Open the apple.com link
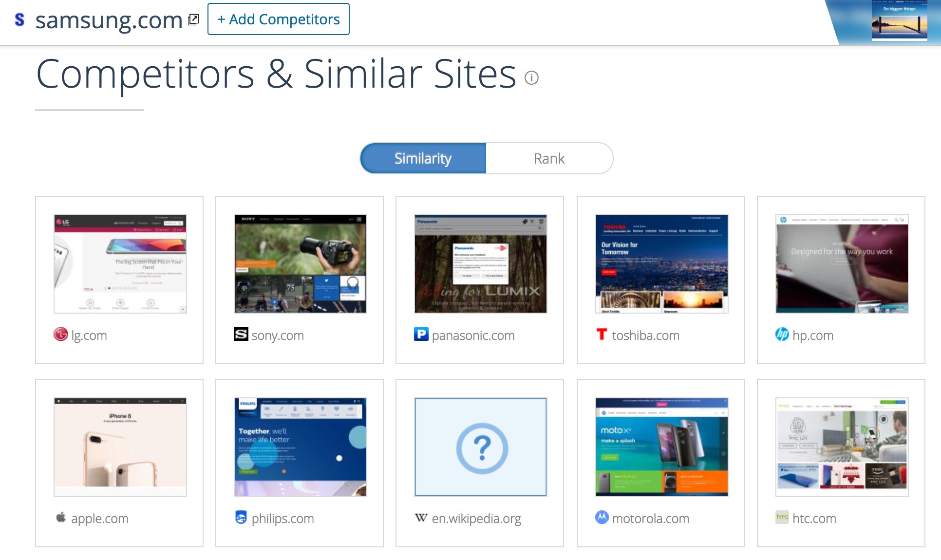Screen dimensions: 941x560 100,518
